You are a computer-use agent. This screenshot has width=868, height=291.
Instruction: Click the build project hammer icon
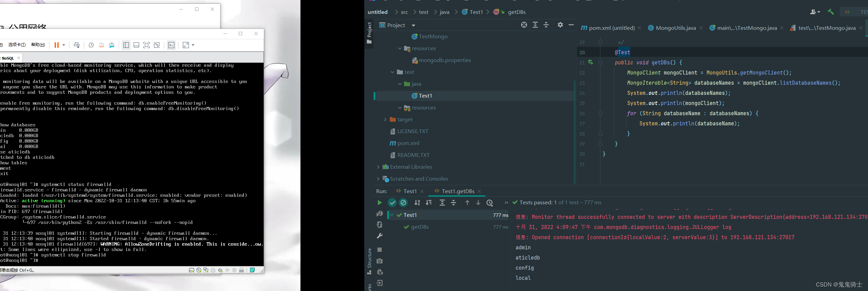point(831,12)
